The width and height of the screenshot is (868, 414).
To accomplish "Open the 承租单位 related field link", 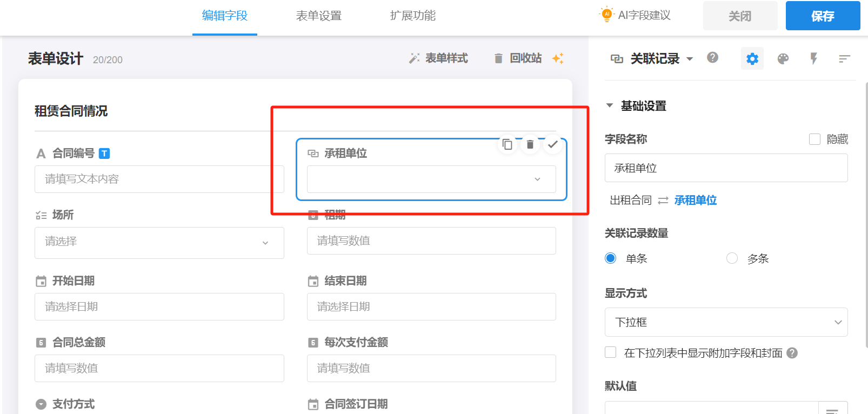I will pyautogui.click(x=696, y=201).
